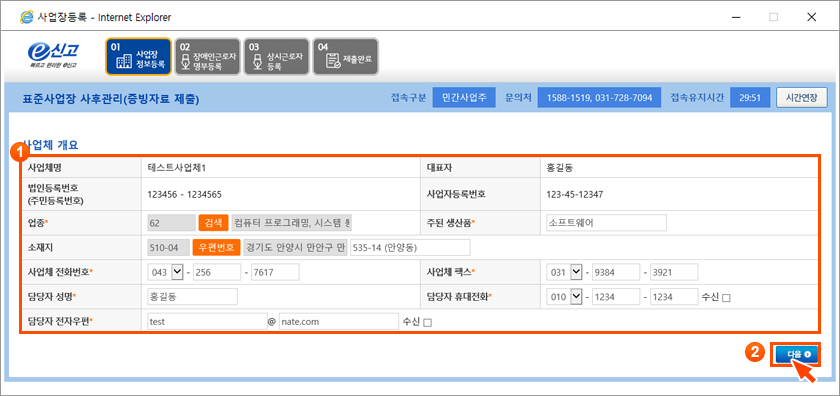Open the 담당자 휴대전화 prefix dropdown 010
The image size is (840, 396).
tap(565, 297)
